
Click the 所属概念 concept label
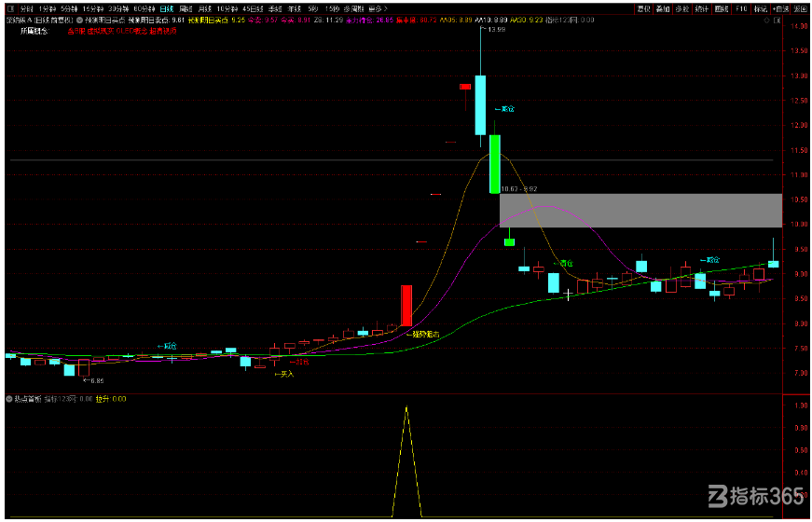point(34,31)
